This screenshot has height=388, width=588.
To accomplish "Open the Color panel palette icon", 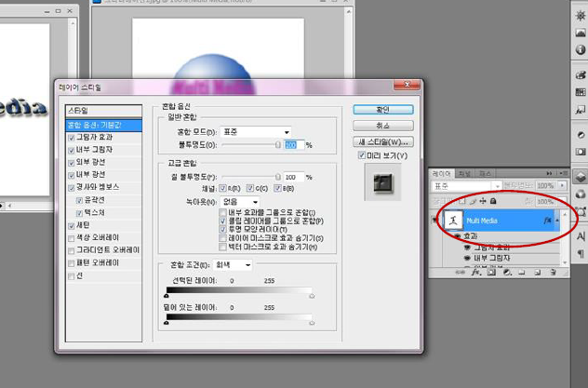I will pyautogui.click(x=581, y=74).
